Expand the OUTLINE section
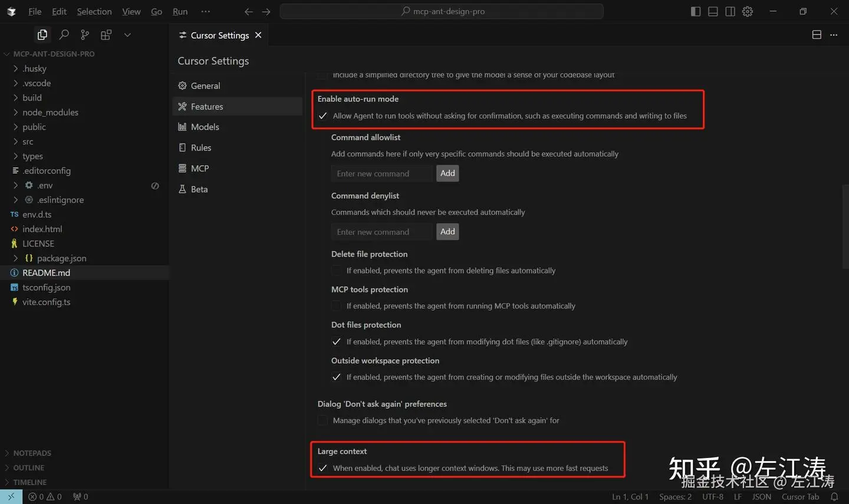 84,467
